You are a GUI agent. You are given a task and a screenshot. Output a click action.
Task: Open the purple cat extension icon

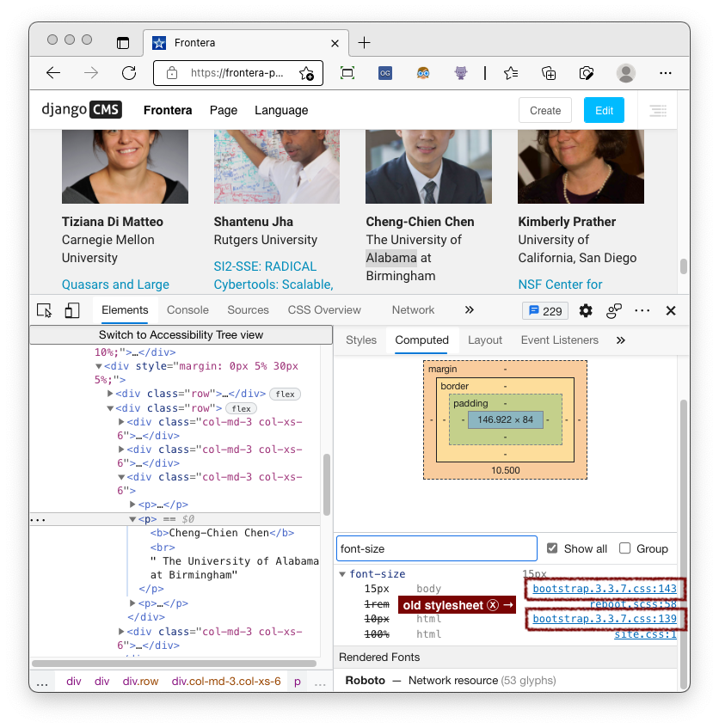click(461, 73)
